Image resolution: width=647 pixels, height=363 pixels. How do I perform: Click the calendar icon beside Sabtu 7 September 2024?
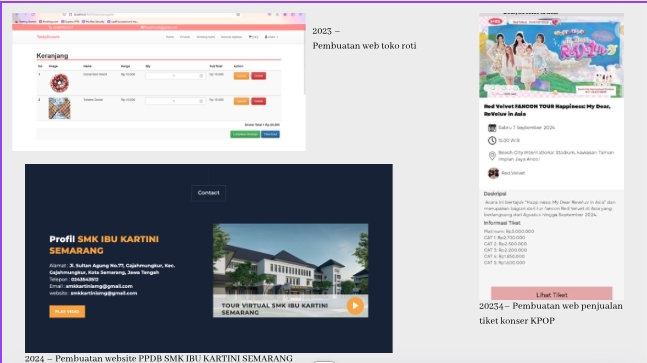coord(492,128)
